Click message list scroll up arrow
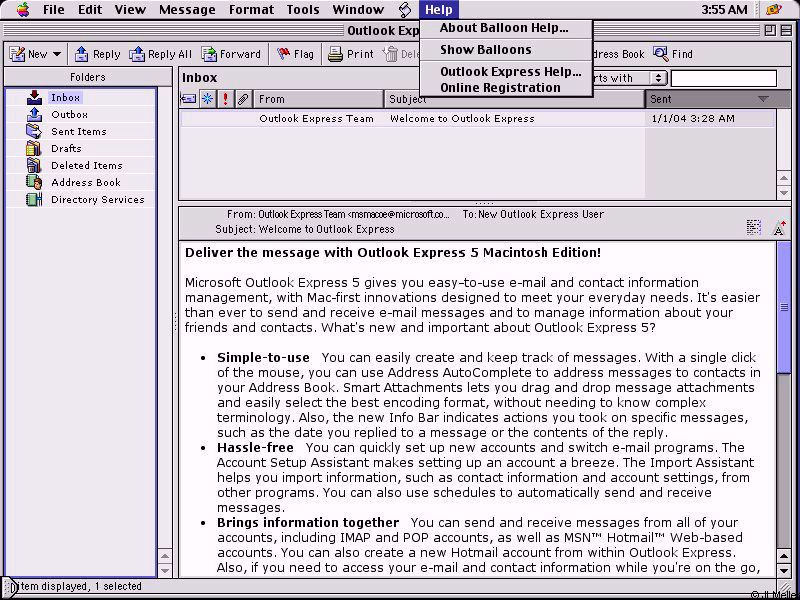Viewport: 800px width, 600px height. [x=784, y=178]
